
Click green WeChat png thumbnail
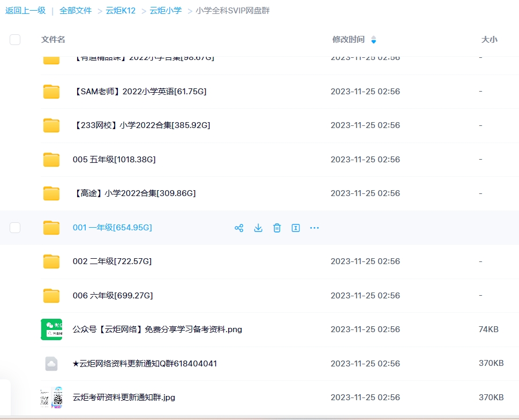(x=51, y=329)
